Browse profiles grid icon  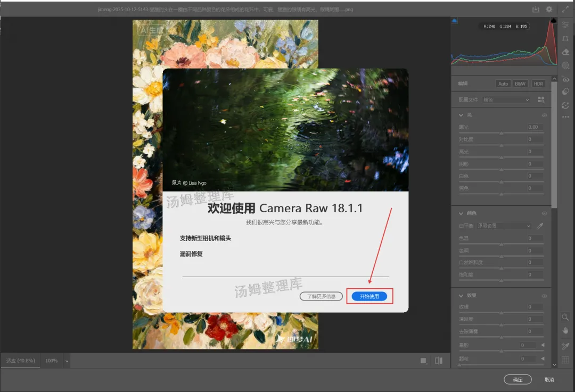541,99
